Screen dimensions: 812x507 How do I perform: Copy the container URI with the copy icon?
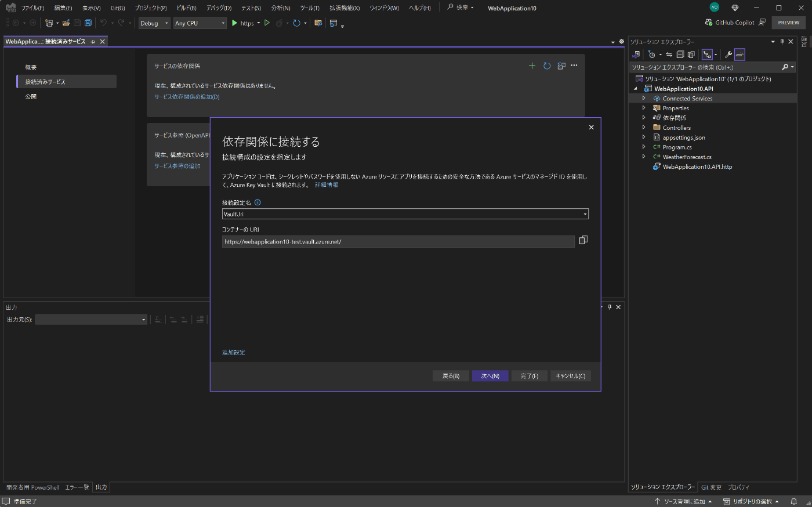click(x=583, y=240)
